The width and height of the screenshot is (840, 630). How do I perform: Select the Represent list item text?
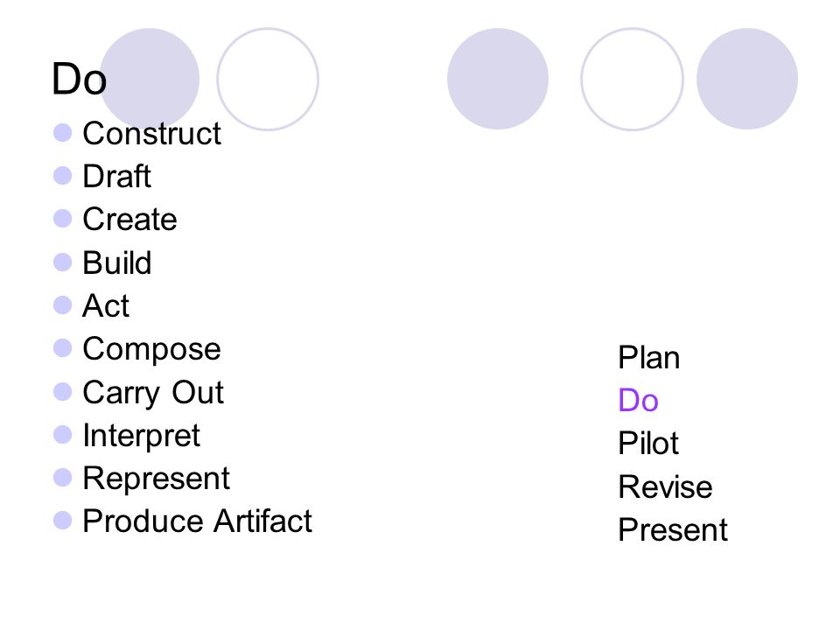coord(157,479)
